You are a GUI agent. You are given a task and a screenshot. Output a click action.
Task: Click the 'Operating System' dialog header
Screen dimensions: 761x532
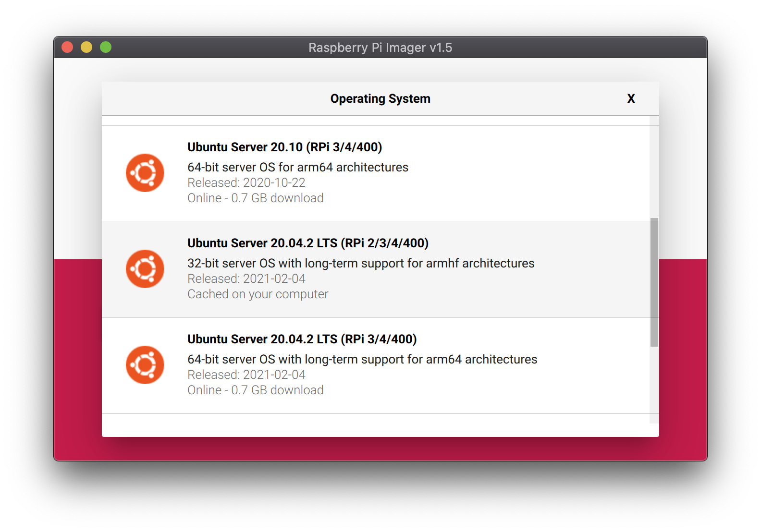[x=380, y=98]
